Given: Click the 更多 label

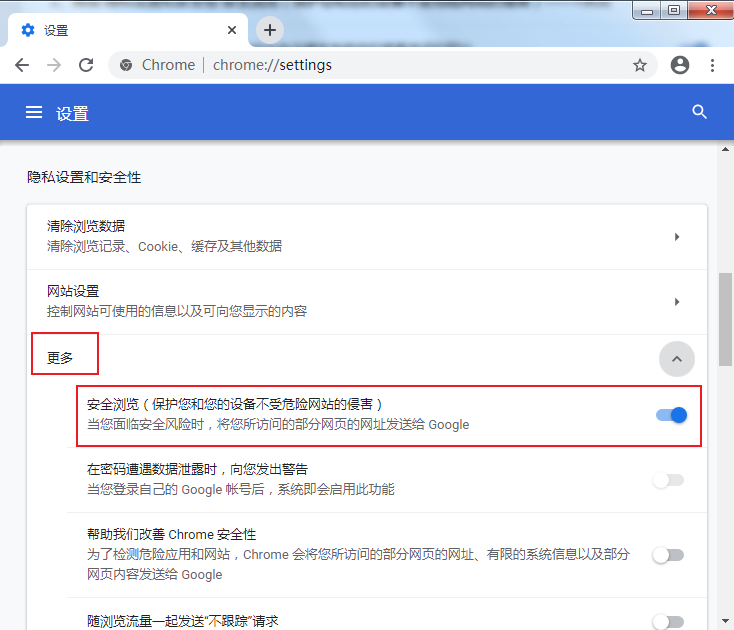Looking at the screenshot, I should pyautogui.click(x=60, y=358).
